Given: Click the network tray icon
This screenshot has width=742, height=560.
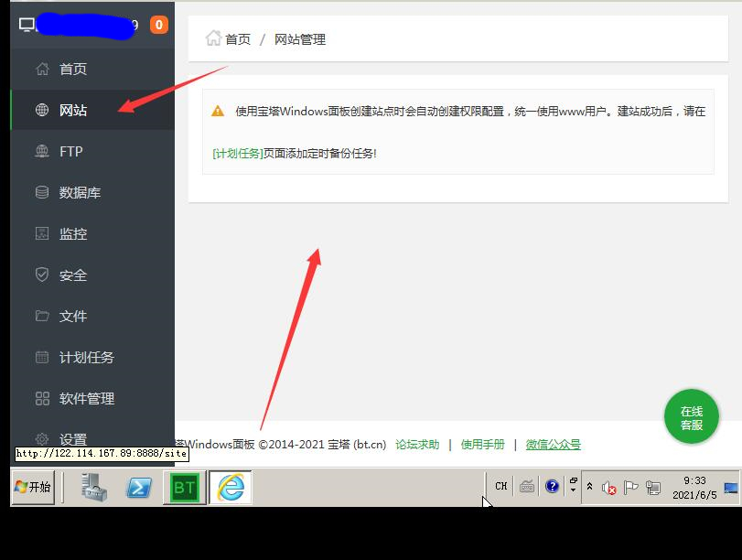Looking at the screenshot, I should [x=653, y=488].
